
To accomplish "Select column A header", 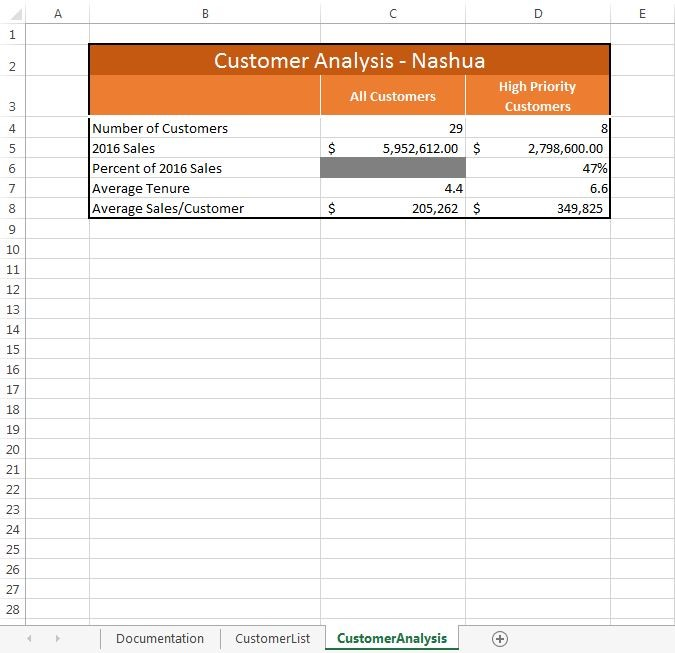I will tap(58, 14).
